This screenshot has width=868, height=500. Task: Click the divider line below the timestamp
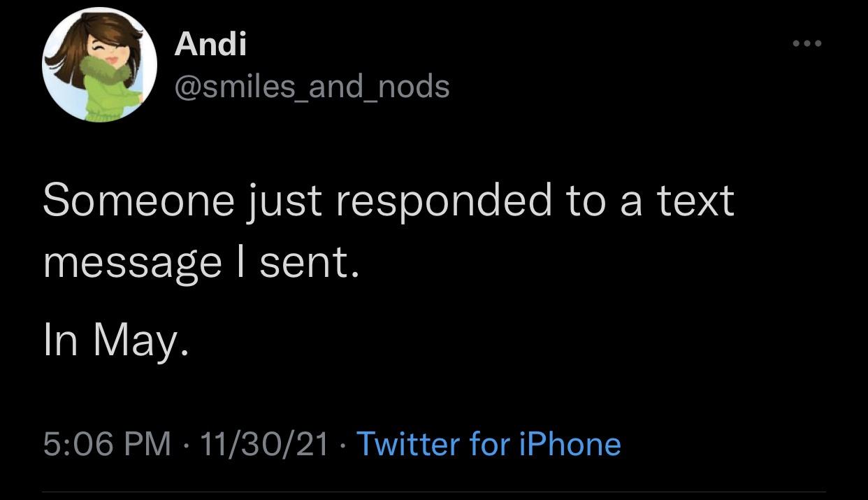tap(434, 492)
